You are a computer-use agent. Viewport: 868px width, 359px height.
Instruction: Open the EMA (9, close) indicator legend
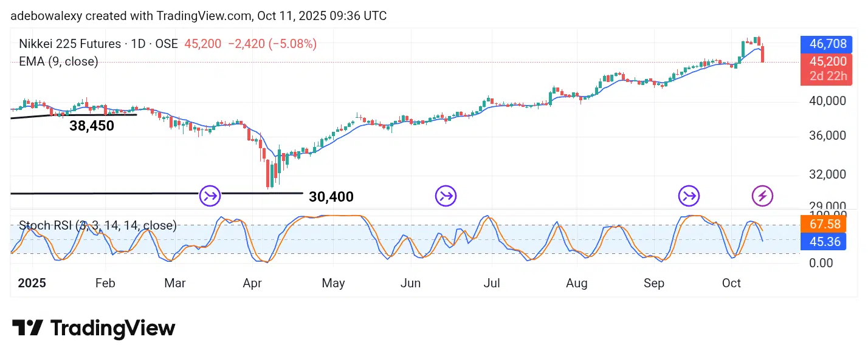(59, 61)
